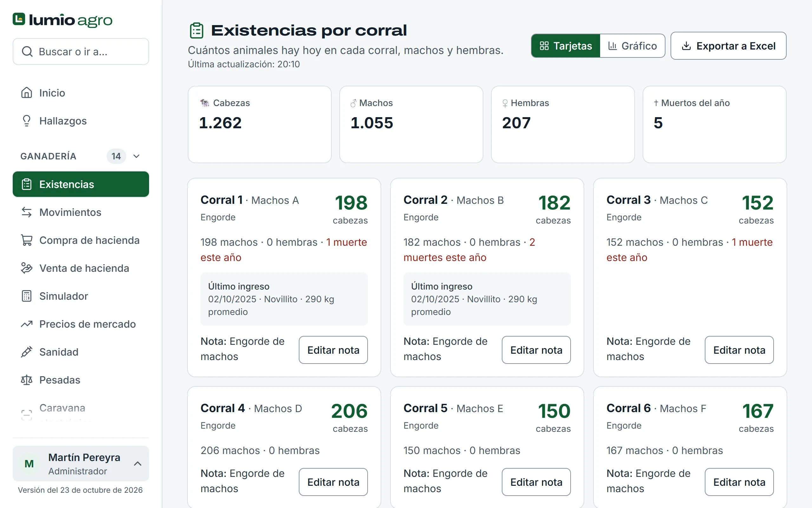Click the download icon on Exportar a Excel
Image resolution: width=812 pixels, height=508 pixels.
[686, 46]
